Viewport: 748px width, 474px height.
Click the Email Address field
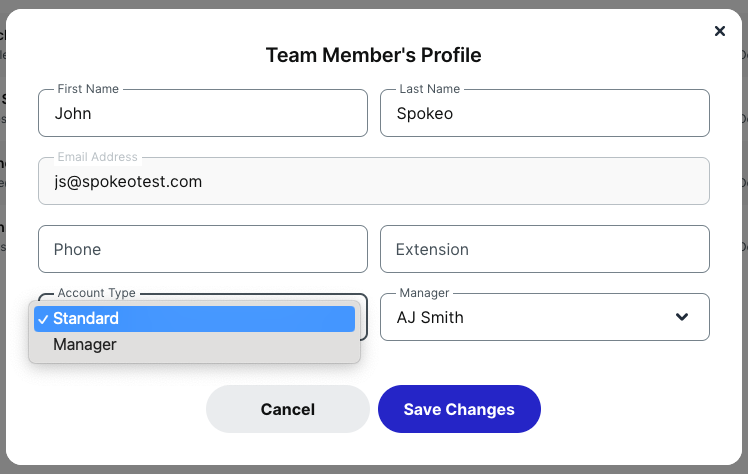374,182
